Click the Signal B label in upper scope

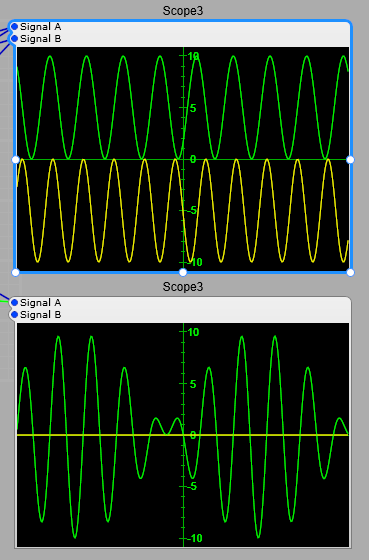click(x=40, y=39)
